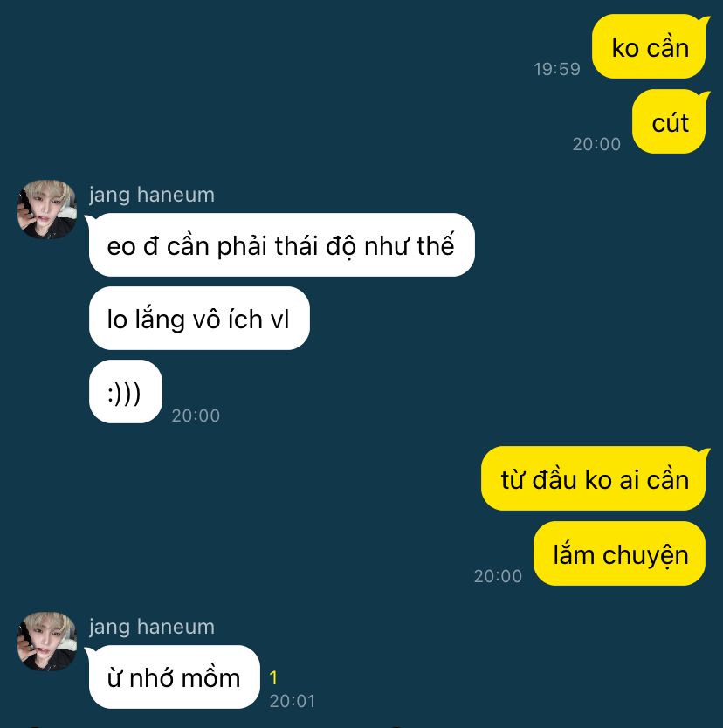Screen dimensions: 723x728
Task: Tap the 19:59 timestamp beside 'ko cần'
Action: click(x=557, y=69)
